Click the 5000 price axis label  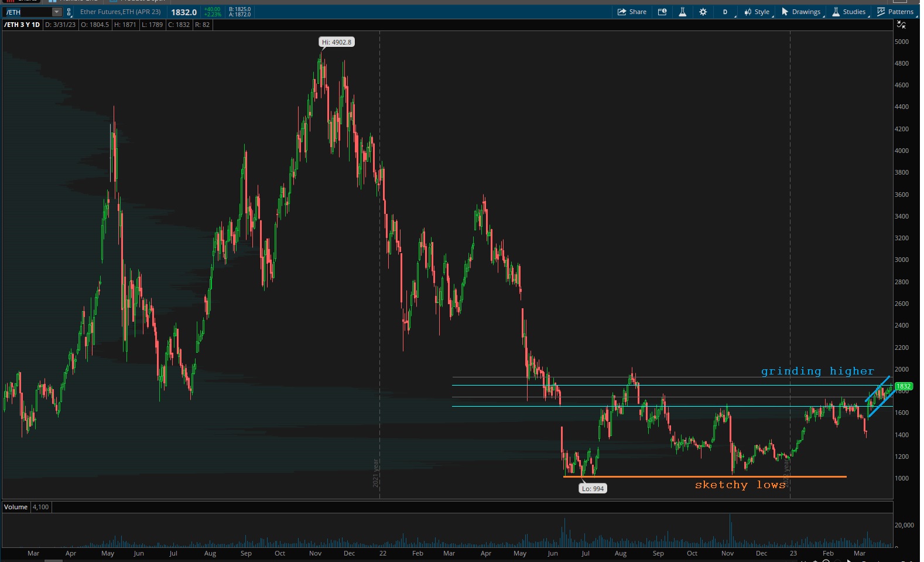(x=902, y=42)
